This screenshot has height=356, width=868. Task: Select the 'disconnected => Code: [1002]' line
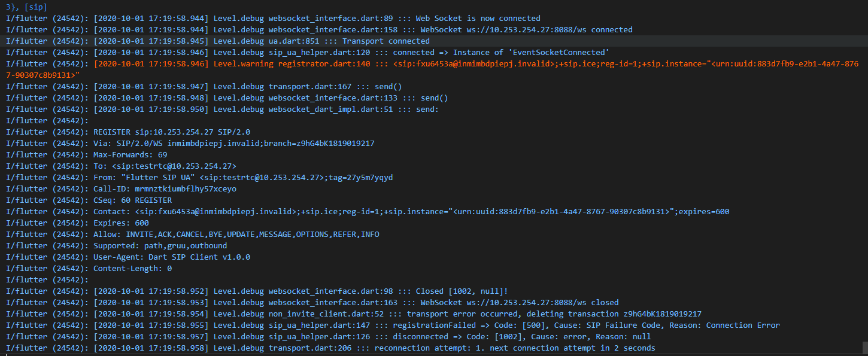pos(328,336)
